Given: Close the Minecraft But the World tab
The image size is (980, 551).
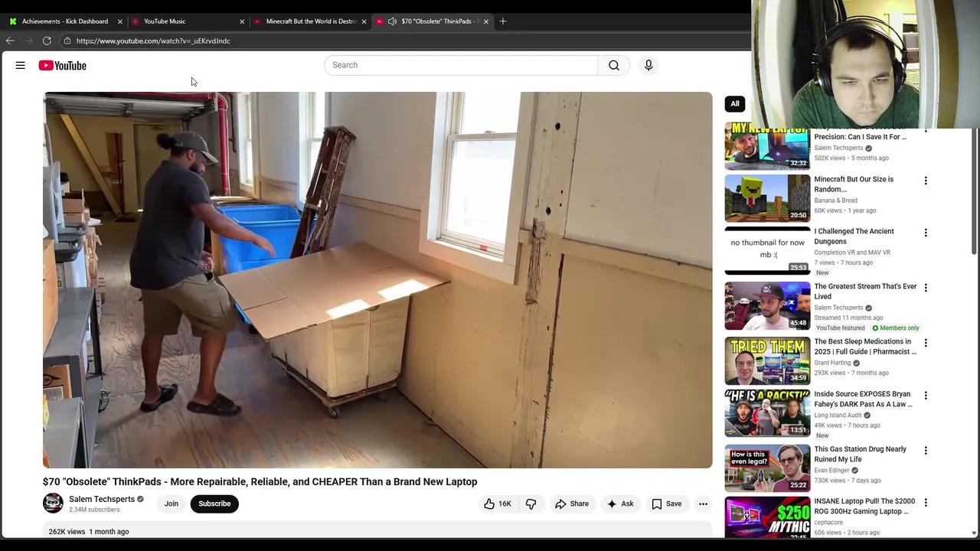Looking at the screenshot, I should point(364,21).
